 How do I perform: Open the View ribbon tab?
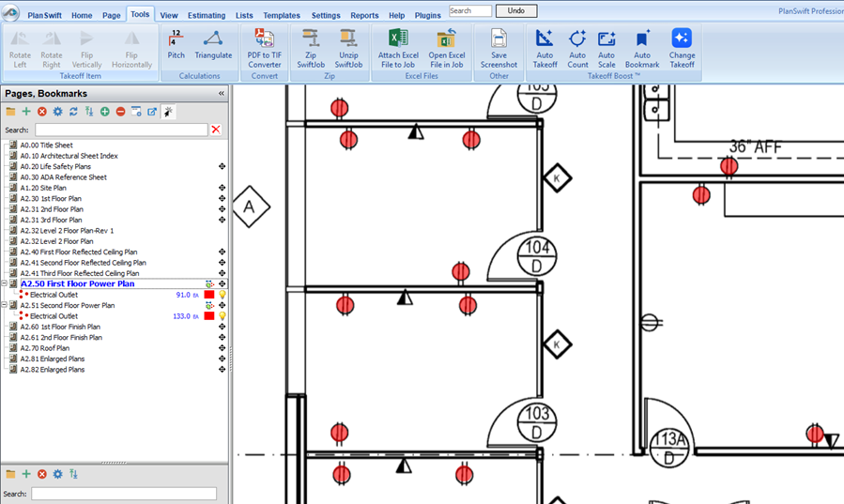point(169,15)
